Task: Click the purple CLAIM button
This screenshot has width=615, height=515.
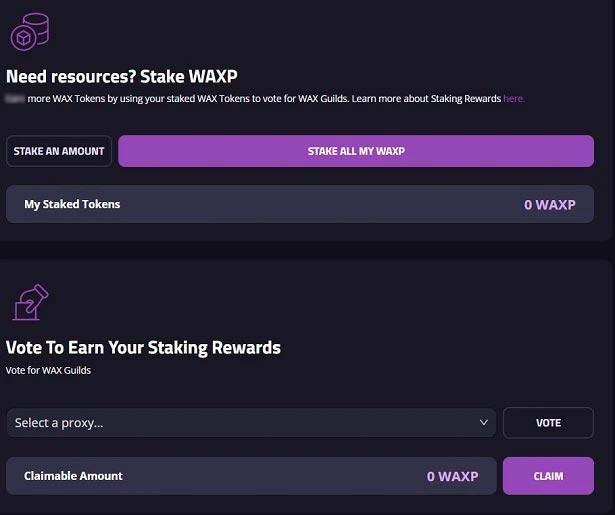Action: click(x=548, y=476)
